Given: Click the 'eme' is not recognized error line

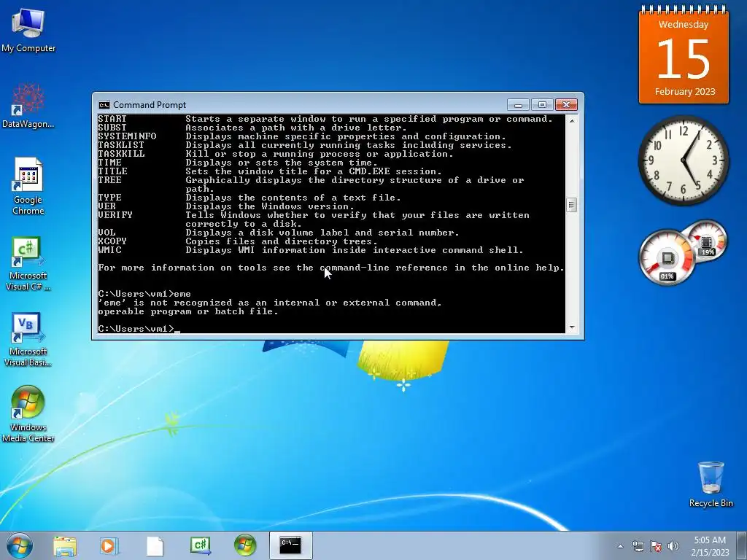Looking at the screenshot, I should [x=270, y=303].
